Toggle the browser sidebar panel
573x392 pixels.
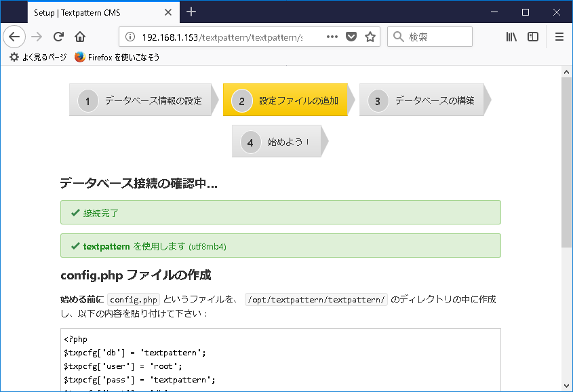click(533, 37)
